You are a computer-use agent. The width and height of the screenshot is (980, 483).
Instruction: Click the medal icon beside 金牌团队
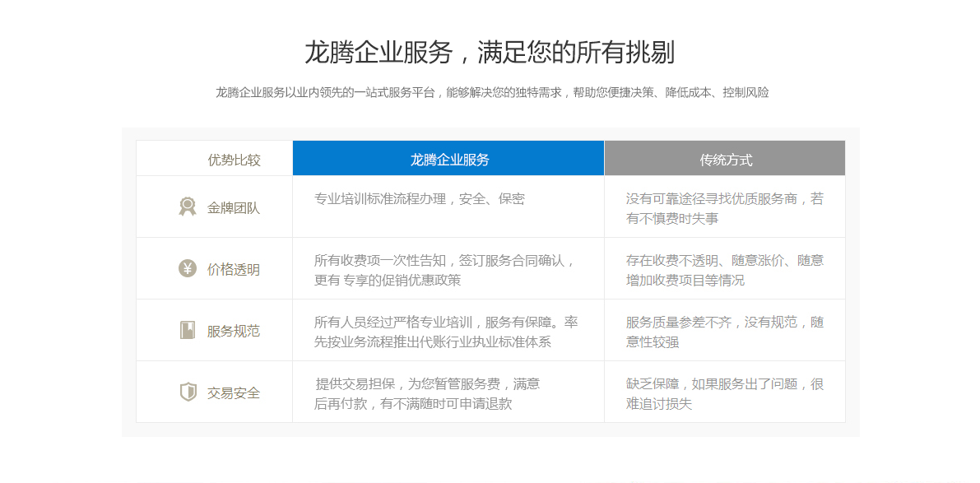pyautogui.click(x=188, y=207)
